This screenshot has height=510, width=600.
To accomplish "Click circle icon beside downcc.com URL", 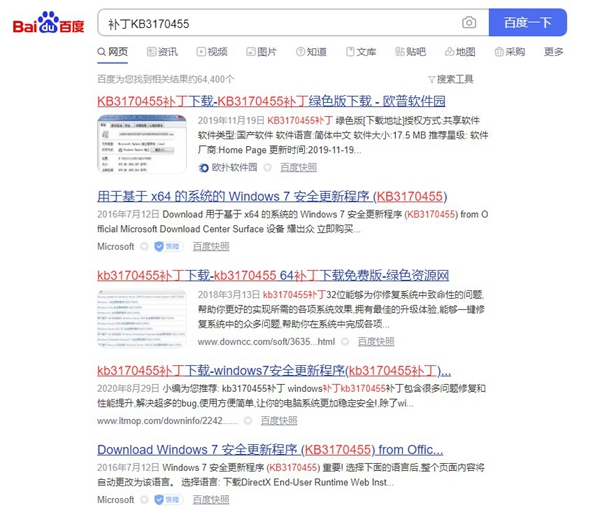I will (x=345, y=342).
